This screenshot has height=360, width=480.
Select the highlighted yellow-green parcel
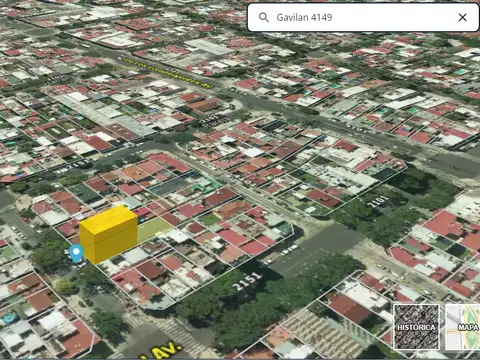(x=153, y=229)
